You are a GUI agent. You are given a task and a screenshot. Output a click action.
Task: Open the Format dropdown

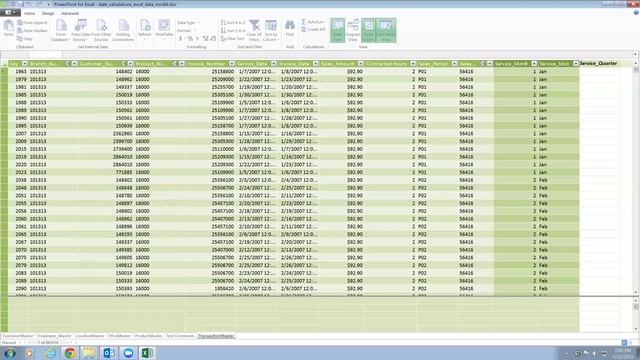pos(187,31)
